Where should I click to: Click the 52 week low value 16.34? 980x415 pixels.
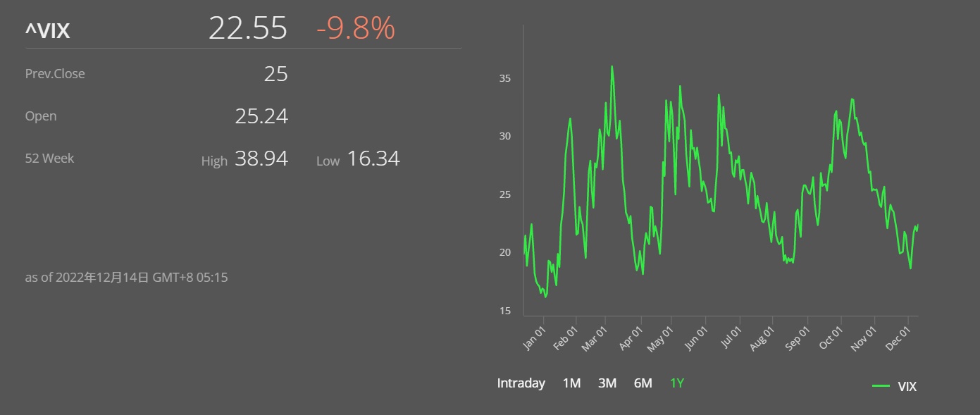pos(373,159)
